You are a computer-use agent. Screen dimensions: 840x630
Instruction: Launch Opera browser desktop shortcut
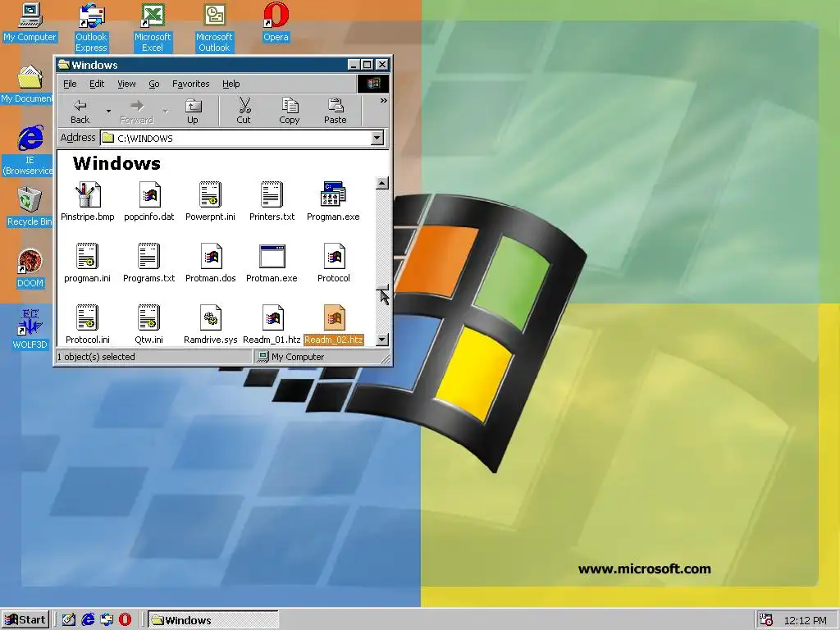pos(276,22)
